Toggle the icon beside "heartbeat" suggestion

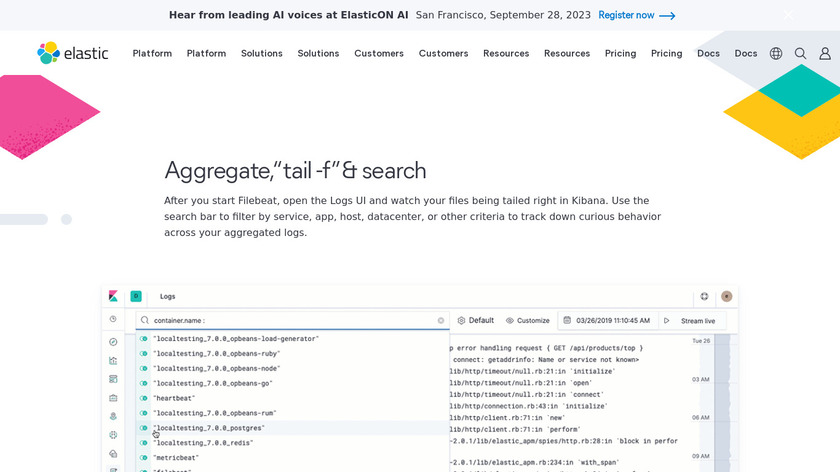click(144, 398)
